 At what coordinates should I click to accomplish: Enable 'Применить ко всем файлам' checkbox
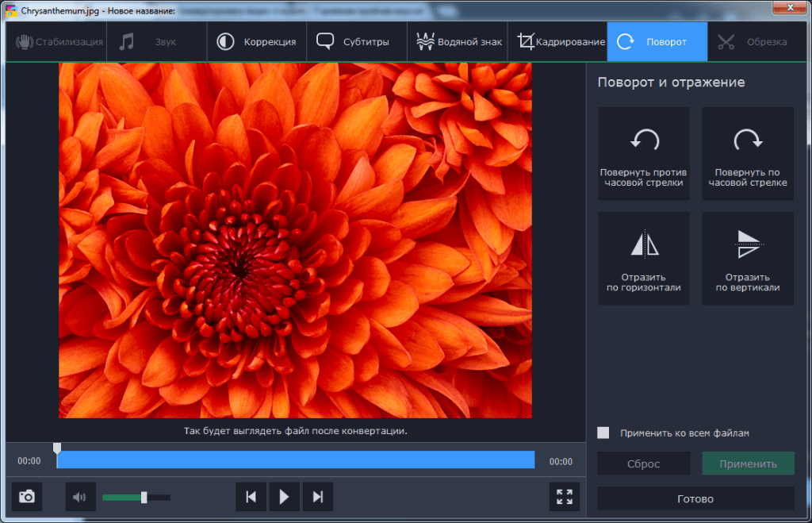[x=603, y=433]
